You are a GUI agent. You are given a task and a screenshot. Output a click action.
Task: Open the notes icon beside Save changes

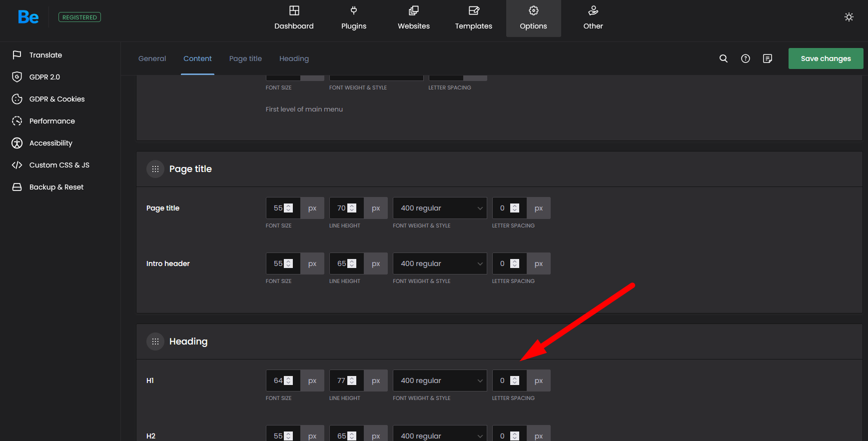[x=767, y=58]
